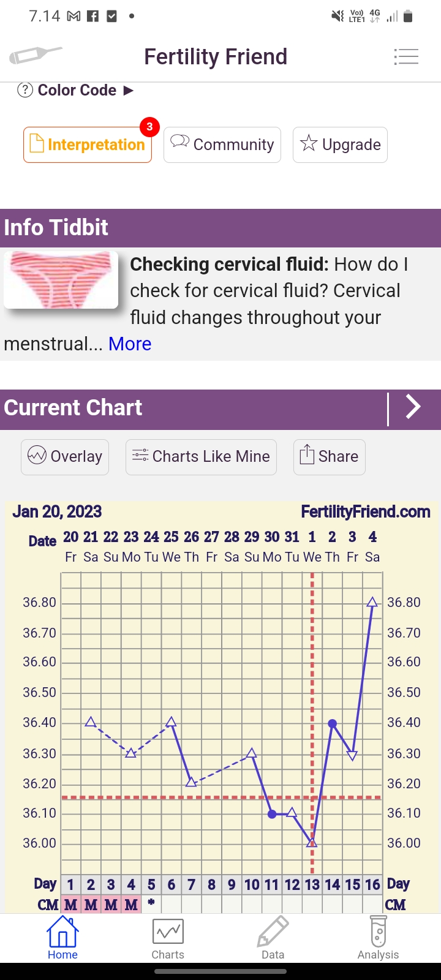Click the Overlay chart button
Viewport: 441px width, 980px height.
tap(65, 457)
